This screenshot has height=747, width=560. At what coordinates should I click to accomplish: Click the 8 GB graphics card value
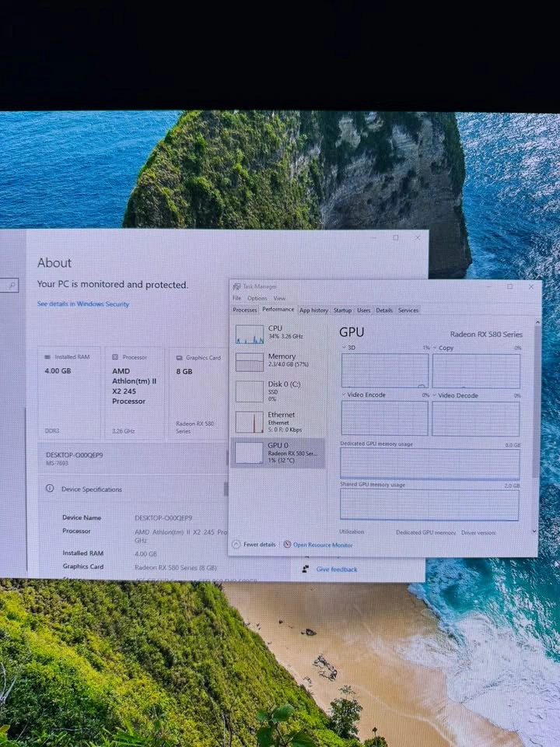[184, 371]
